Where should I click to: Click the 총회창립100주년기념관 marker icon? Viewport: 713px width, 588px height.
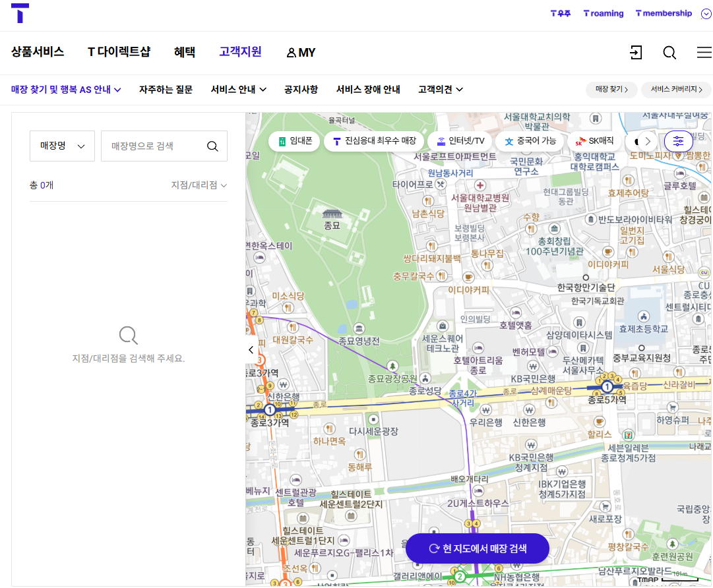pyautogui.click(x=554, y=229)
